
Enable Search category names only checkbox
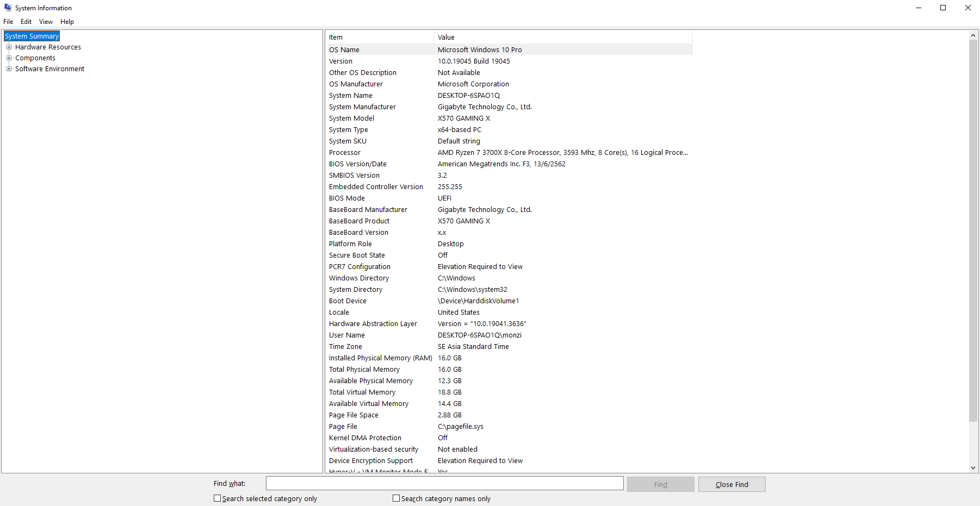(396, 498)
